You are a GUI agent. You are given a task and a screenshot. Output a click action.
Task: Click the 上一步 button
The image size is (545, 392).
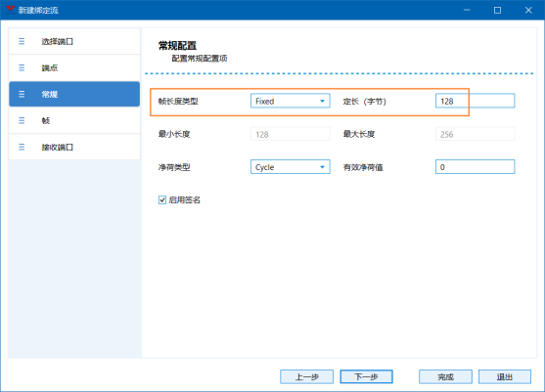[x=306, y=376]
